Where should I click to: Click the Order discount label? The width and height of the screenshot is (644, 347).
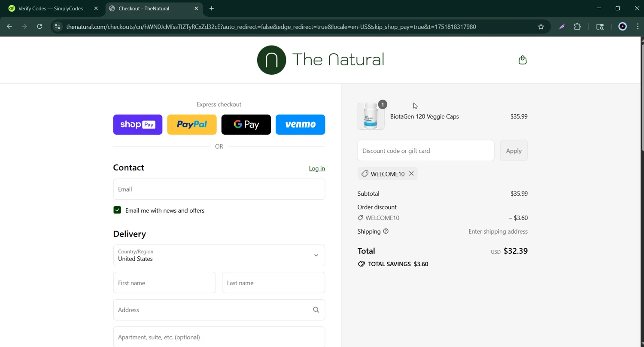[x=377, y=207]
